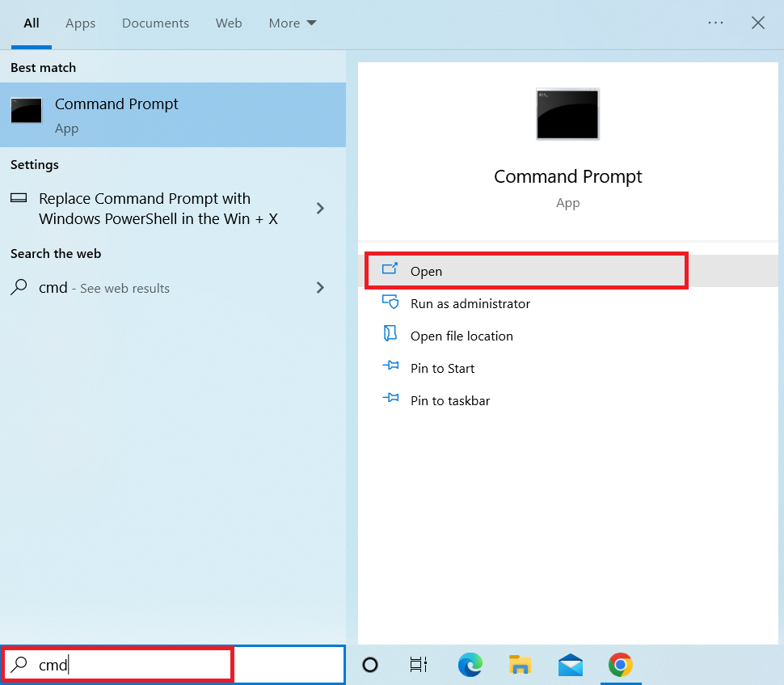Screen dimensions: 784x685
Task: Click the Cortana circle icon on taskbar
Action: point(369,665)
